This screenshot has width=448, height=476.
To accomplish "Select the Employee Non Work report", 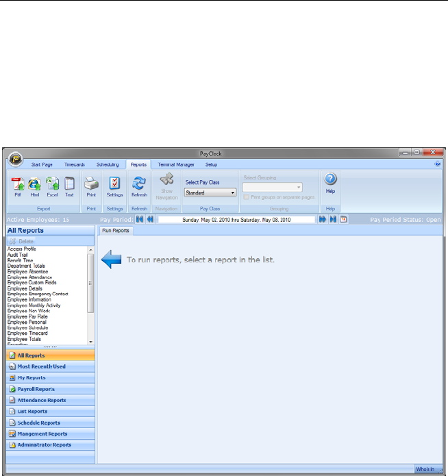I will pyautogui.click(x=29, y=311).
